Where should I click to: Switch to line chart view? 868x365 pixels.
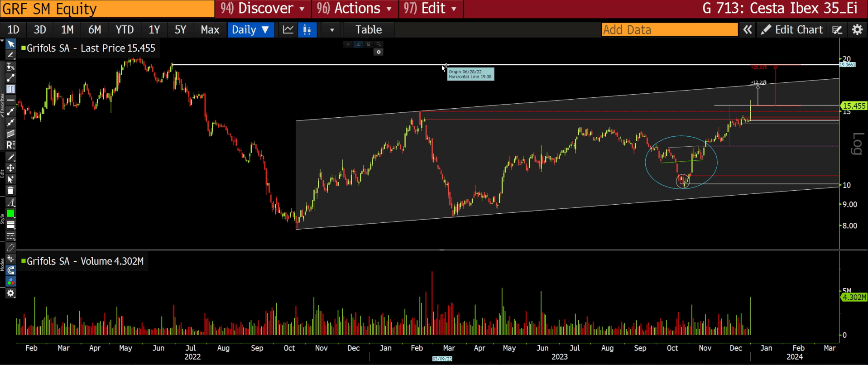288,30
